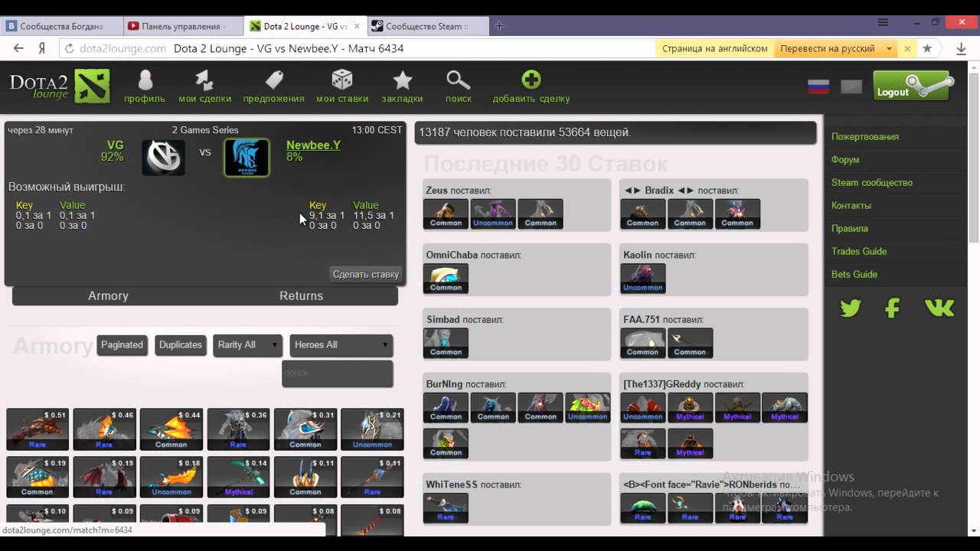The width and height of the screenshot is (980, 551).
Task: Click Перевести на русский button
Action: tap(827, 48)
